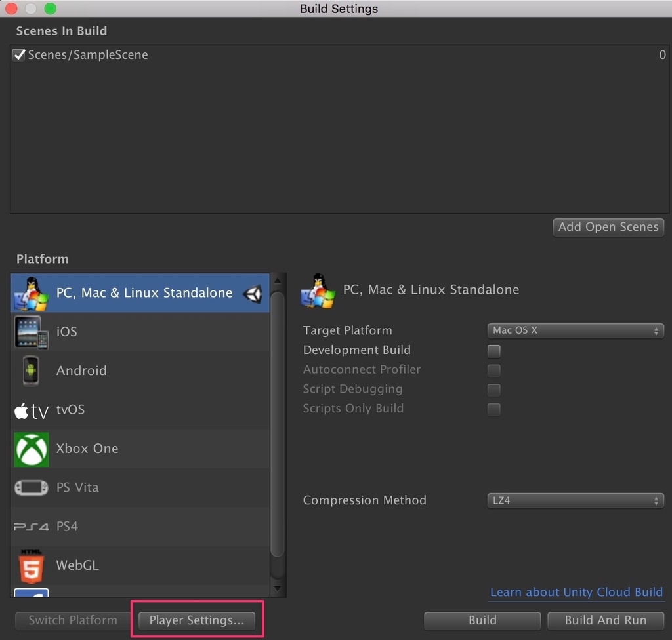
Task: Click the large platform icon in the details header
Action: click(318, 291)
